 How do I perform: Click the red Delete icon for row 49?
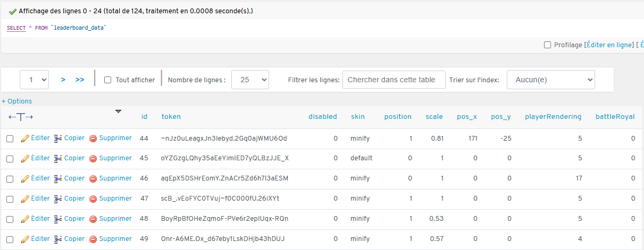(93, 239)
